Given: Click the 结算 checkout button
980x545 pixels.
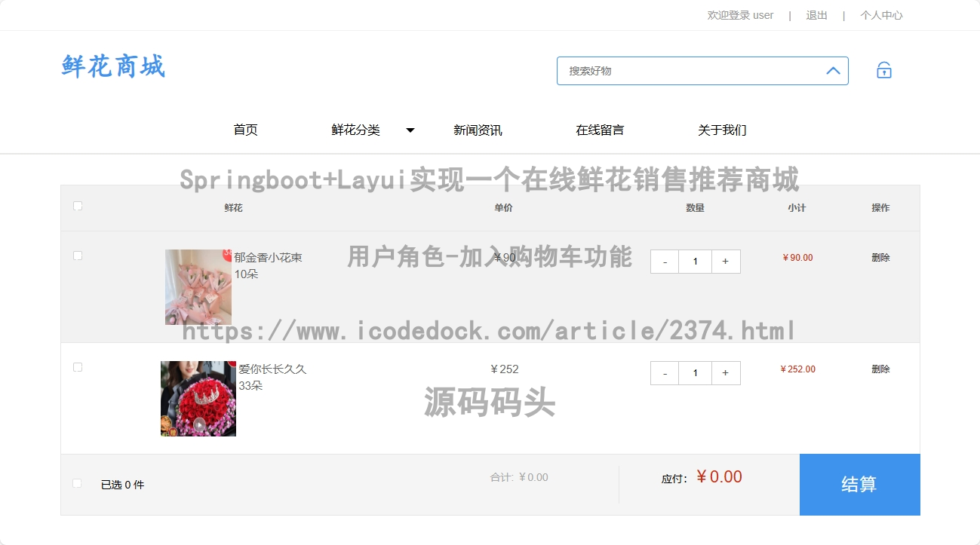Looking at the screenshot, I should click(x=860, y=485).
